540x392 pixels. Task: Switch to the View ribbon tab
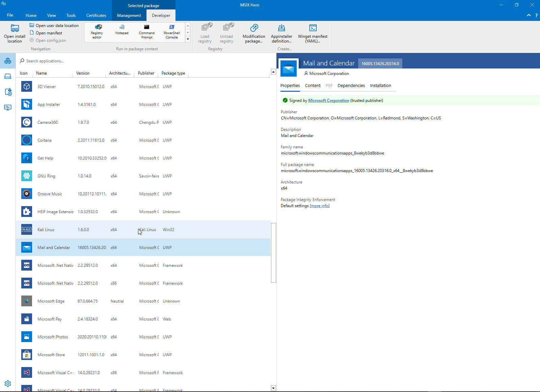pos(52,16)
